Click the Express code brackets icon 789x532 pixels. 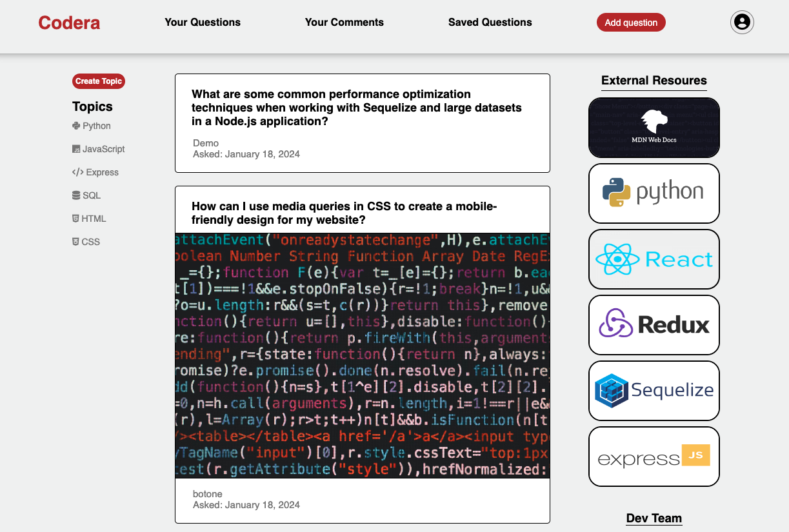(77, 172)
